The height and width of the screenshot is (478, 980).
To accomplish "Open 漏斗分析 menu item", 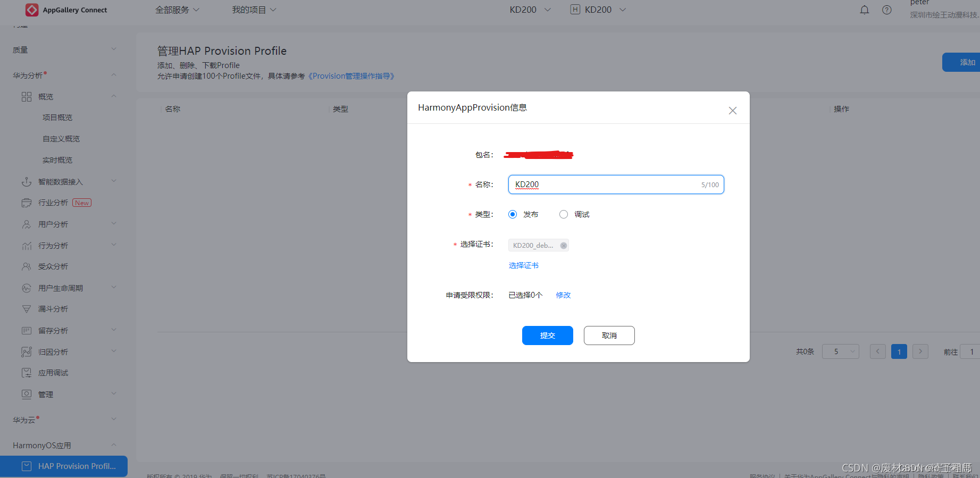I will (53, 309).
